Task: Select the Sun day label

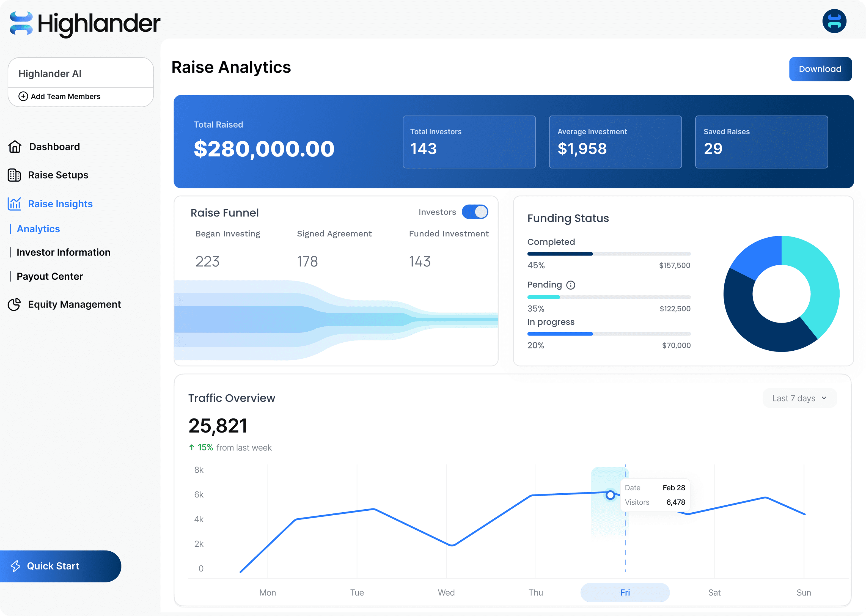Action: pos(804,592)
